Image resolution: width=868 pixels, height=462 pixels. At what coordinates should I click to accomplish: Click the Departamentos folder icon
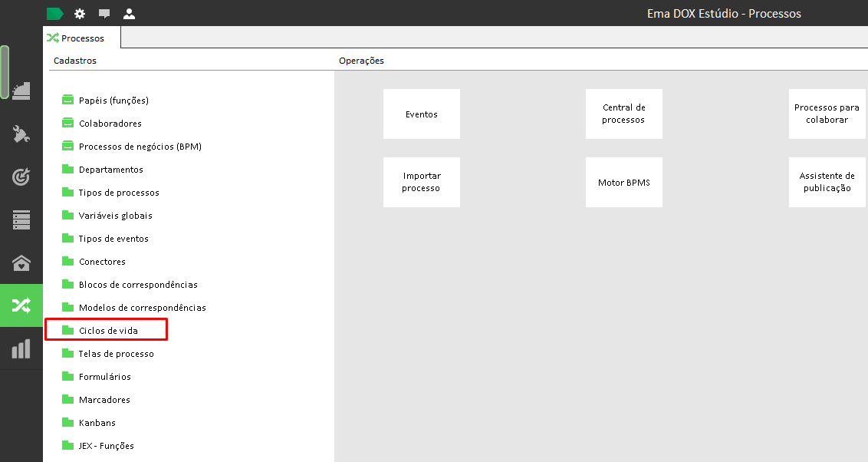click(67, 169)
